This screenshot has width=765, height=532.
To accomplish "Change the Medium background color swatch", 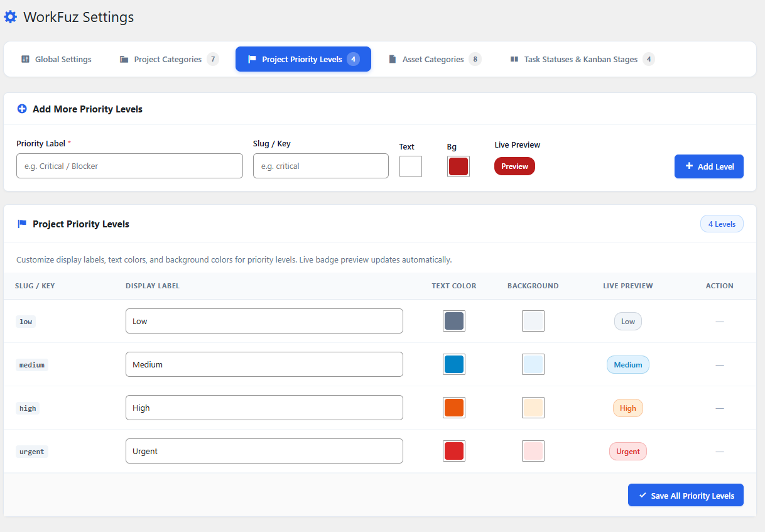I will coord(533,364).
